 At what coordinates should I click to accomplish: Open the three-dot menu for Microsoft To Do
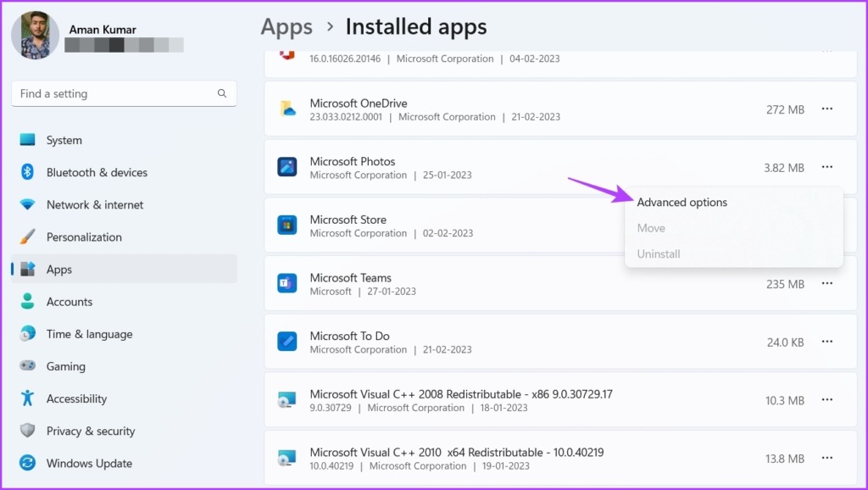(x=827, y=342)
